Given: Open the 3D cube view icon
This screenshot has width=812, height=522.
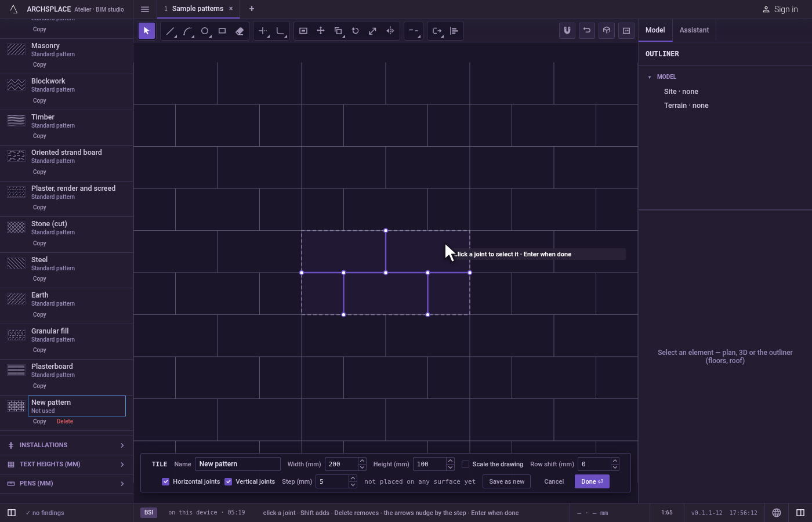Looking at the screenshot, I should [607, 31].
